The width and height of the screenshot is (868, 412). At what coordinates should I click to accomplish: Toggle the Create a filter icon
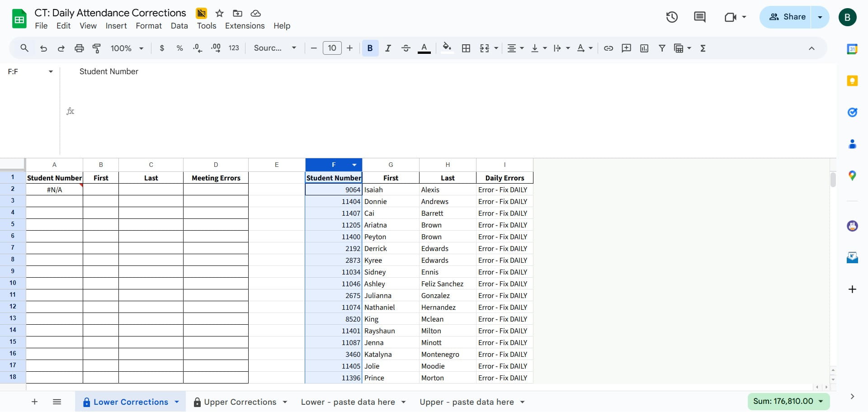(662, 48)
